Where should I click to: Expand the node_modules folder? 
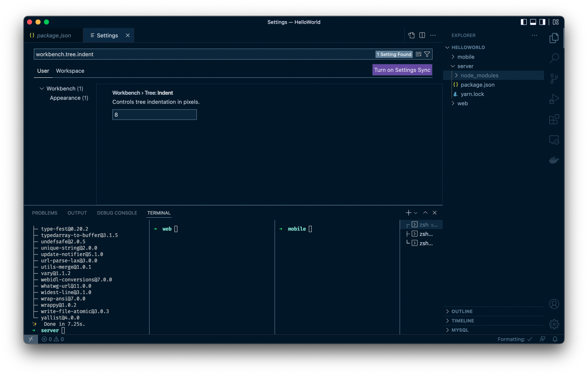point(479,76)
